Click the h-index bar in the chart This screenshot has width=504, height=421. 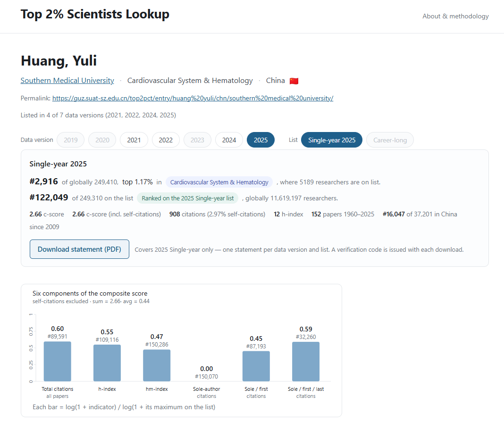click(107, 363)
